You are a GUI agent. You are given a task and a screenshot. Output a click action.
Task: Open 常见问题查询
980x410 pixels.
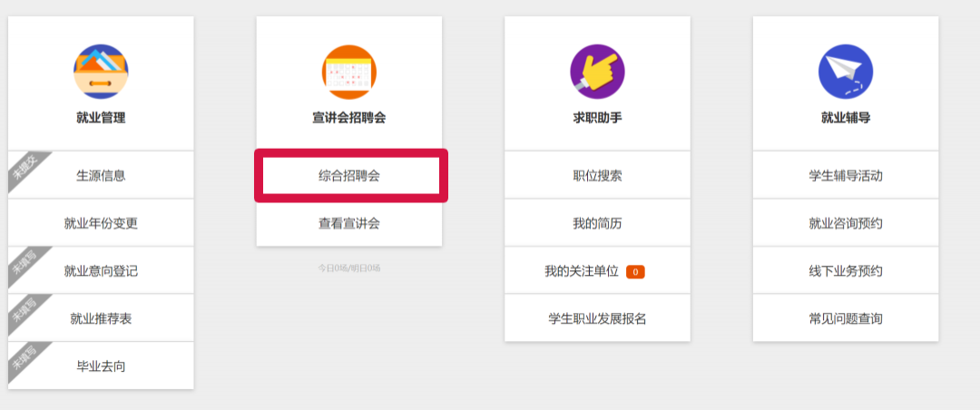point(846,318)
